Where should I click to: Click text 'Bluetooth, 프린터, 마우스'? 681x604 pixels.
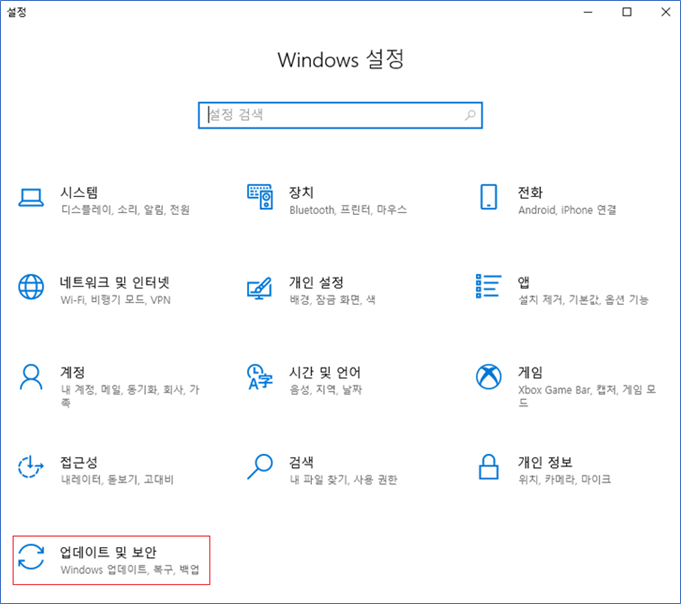(x=348, y=210)
